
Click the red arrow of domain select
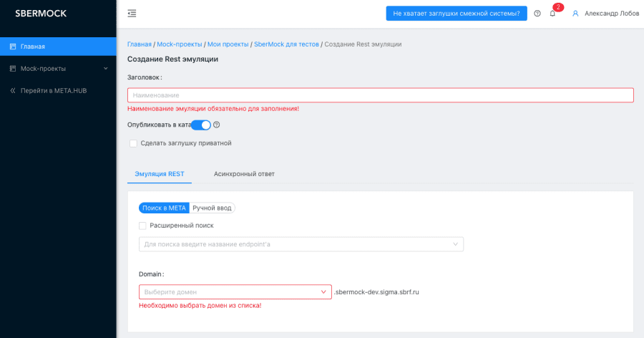[x=323, y=292]
